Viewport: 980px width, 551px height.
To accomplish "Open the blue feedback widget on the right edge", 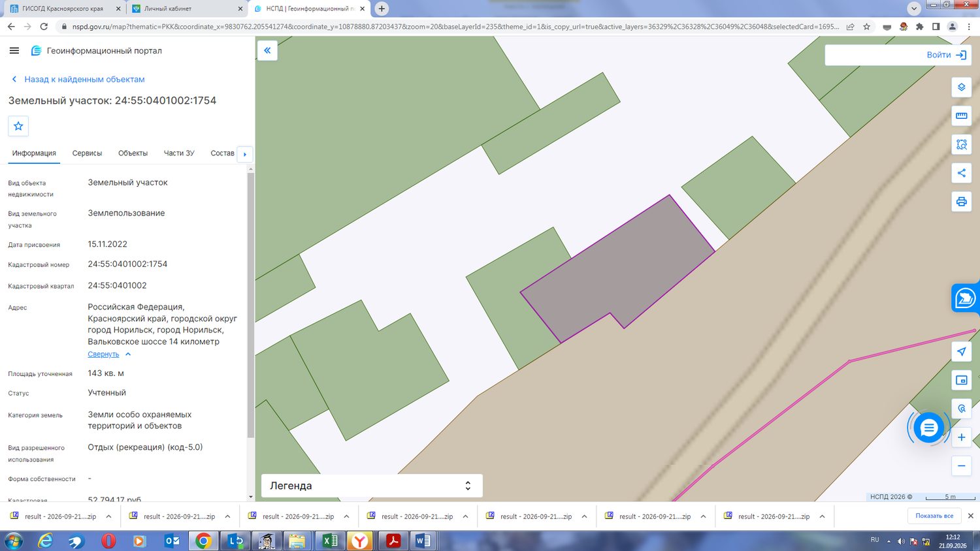I will [x=966, y=298].
